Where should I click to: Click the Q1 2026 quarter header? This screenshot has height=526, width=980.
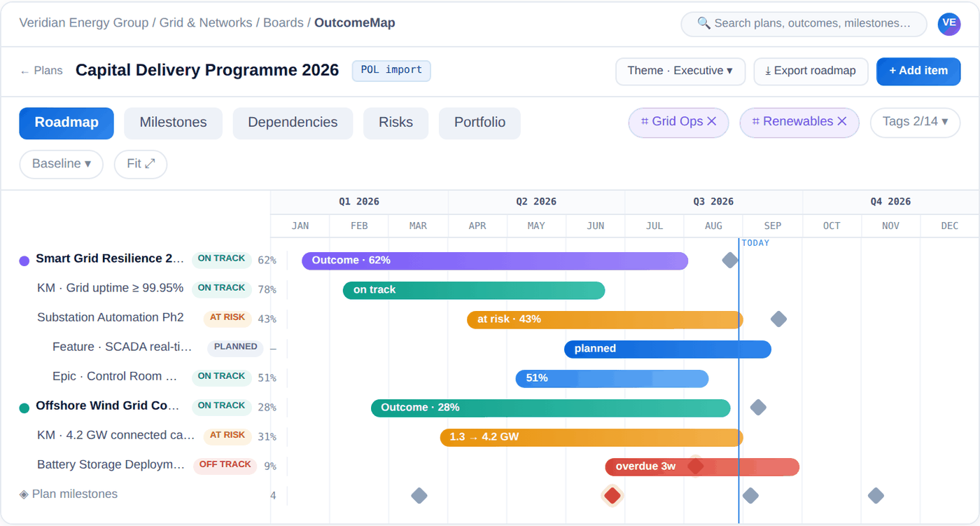coord(359,202)
